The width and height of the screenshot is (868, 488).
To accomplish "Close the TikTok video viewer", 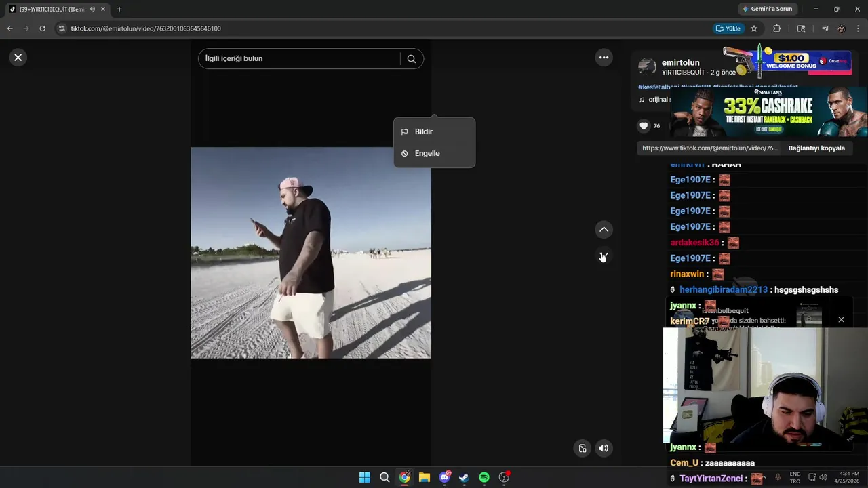I will [x=18, y=58].
